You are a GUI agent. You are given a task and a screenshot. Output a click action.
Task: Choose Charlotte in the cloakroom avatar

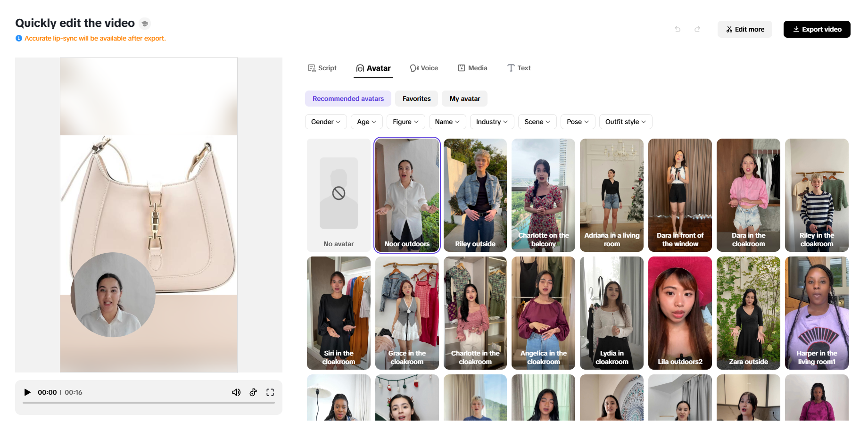(475, 313)
